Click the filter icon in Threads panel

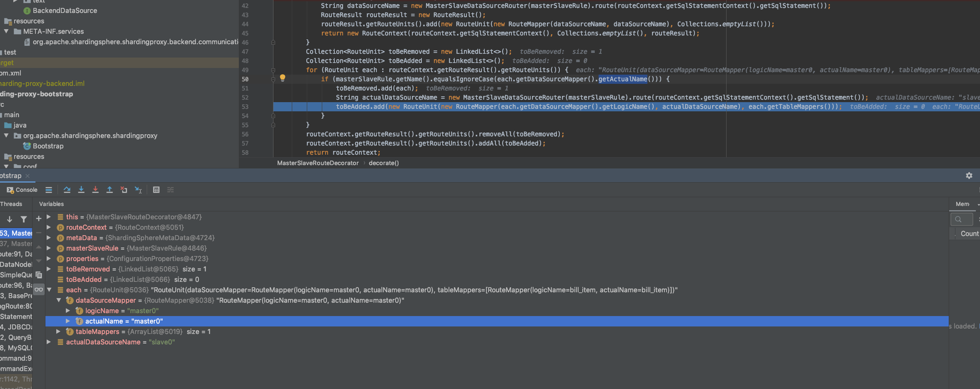(24, 219)
